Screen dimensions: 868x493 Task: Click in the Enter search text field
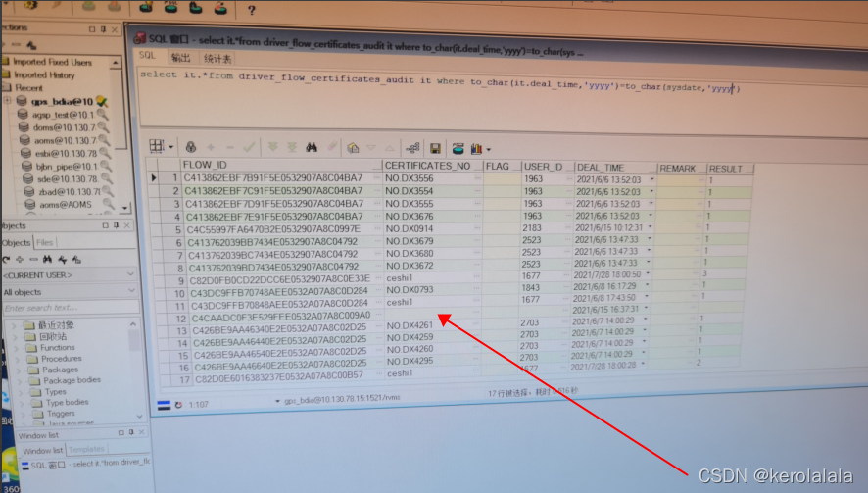(x=71, y=308)
